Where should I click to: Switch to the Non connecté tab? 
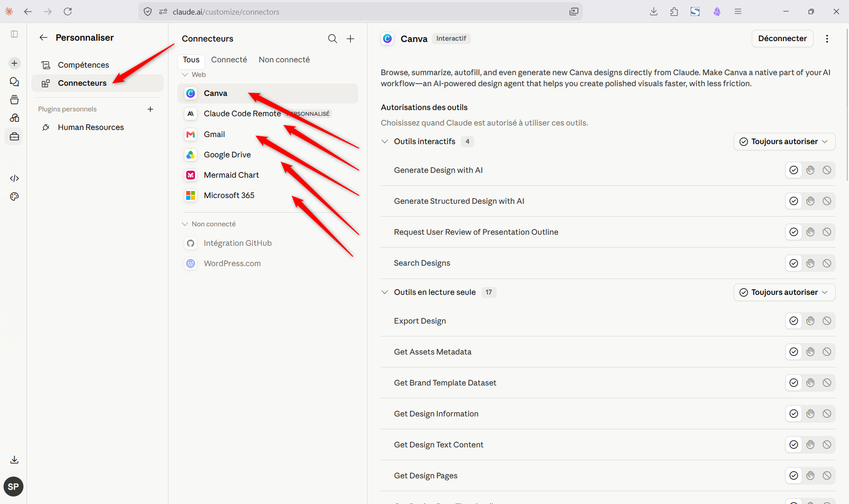pyautogui.click(x=284, y=60)
